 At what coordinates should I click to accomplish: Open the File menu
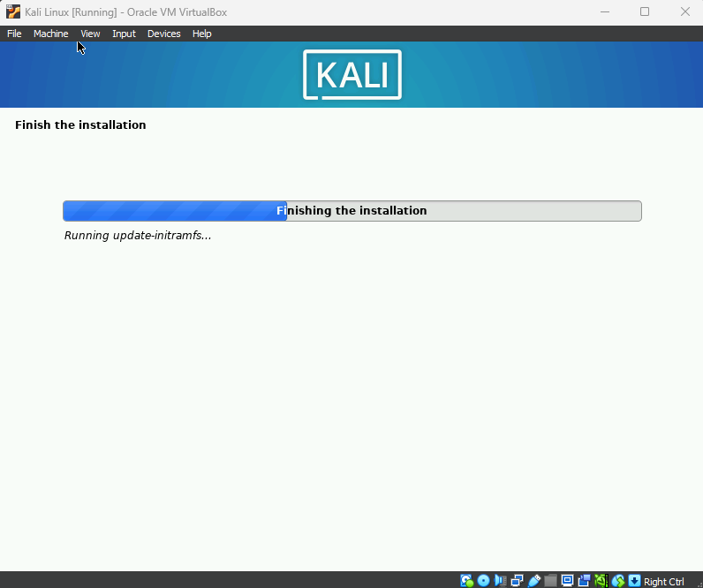tap(14, 34)
